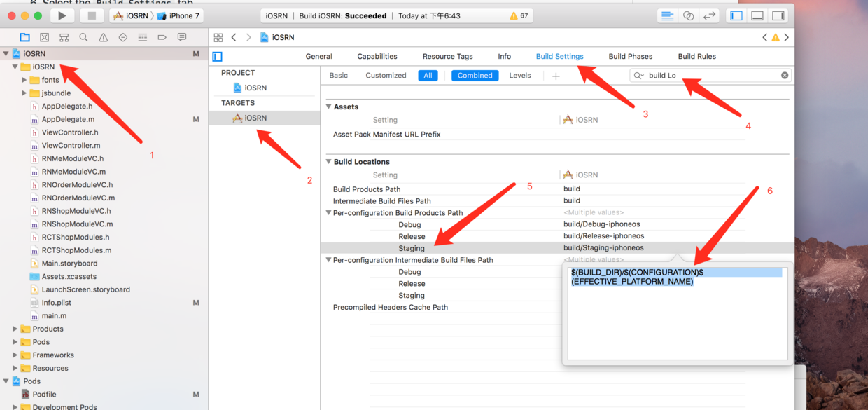Open AppDelegate.m in the navigator
The image size is (868, 410).
pos(68,119)
